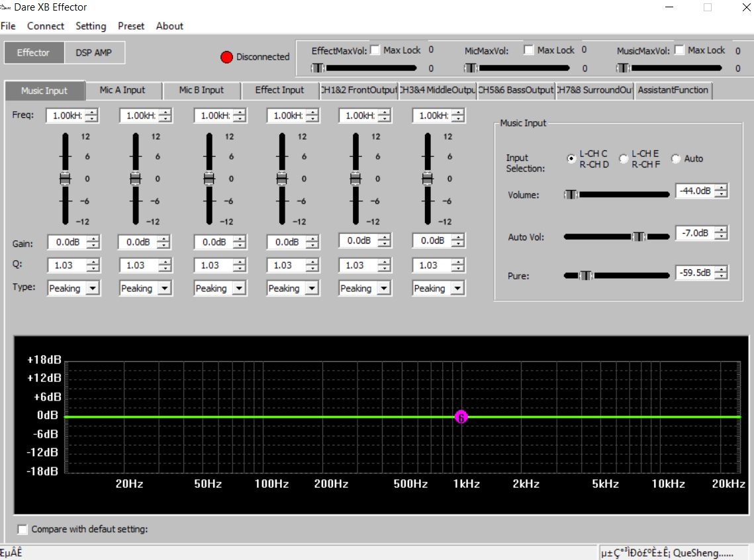Switch to CH1&2 FrontOutput tab
Screen dimensions: 754x560
point(359,91)
